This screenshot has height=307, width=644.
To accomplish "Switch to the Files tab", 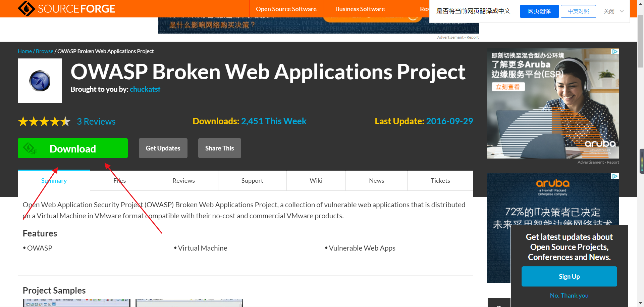I will (x=119, y=180).
